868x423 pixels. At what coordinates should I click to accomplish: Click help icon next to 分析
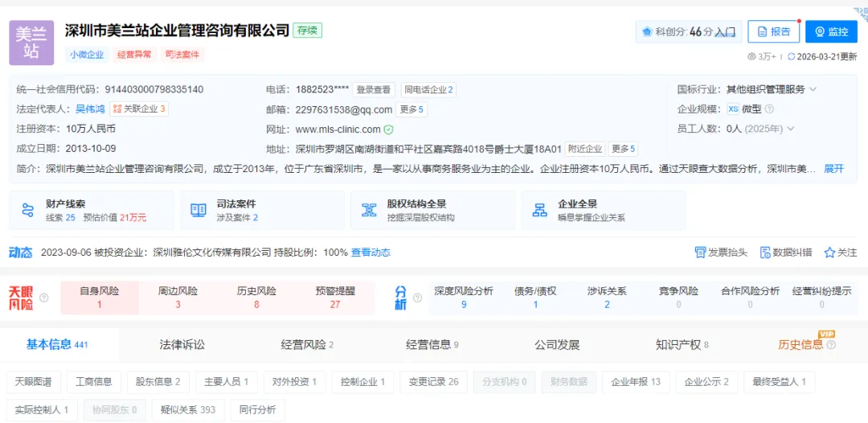click(418, 298)
